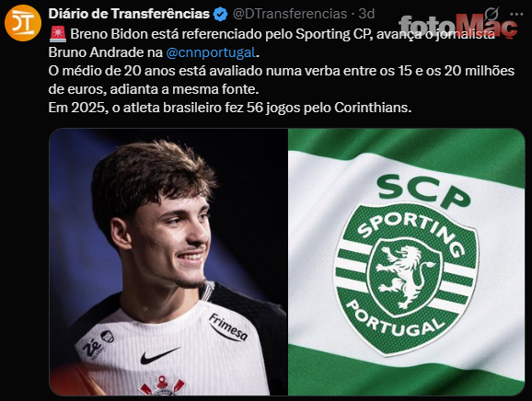
Task: Click the blue verified badge
Action: click(x=221, y=14)
